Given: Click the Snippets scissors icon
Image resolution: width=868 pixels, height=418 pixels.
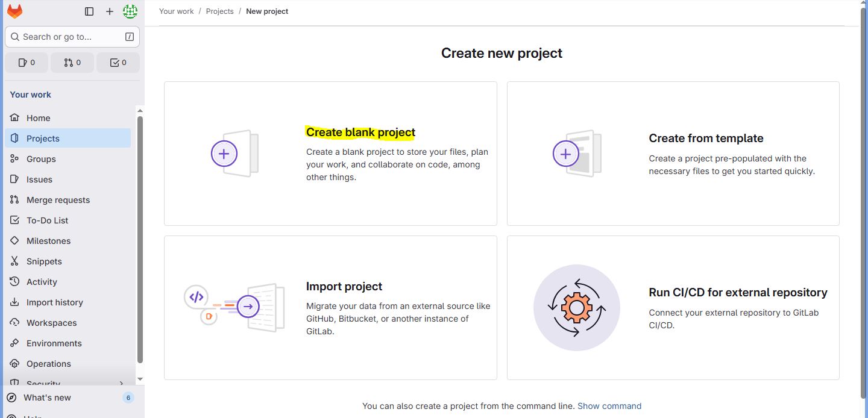Looking at the screenshot, I should 15,261.
